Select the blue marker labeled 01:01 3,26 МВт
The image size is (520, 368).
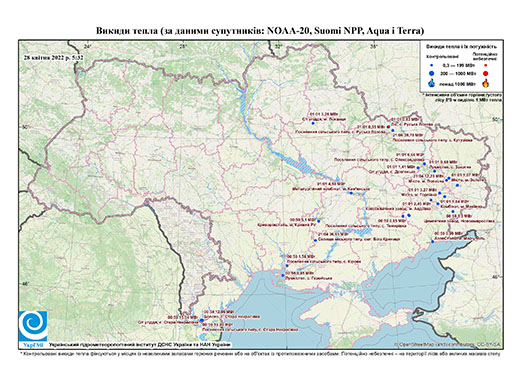pos(313,123)
